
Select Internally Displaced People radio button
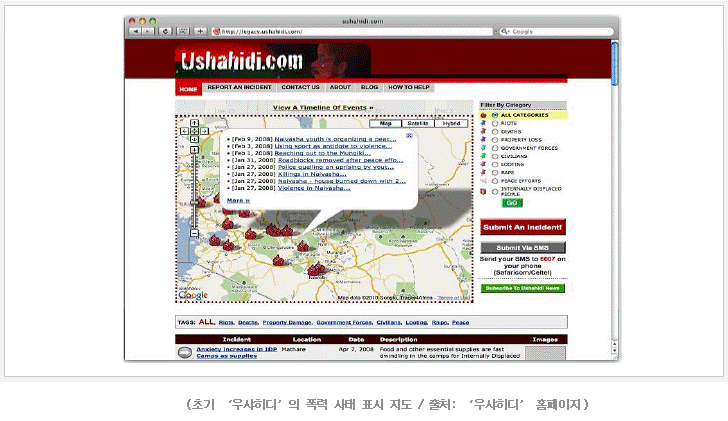(x=495, y=191)
